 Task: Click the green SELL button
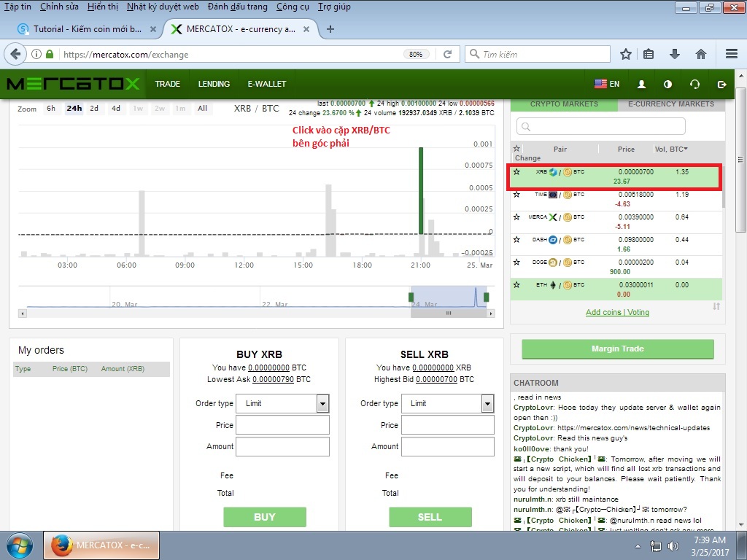point(430,517)
